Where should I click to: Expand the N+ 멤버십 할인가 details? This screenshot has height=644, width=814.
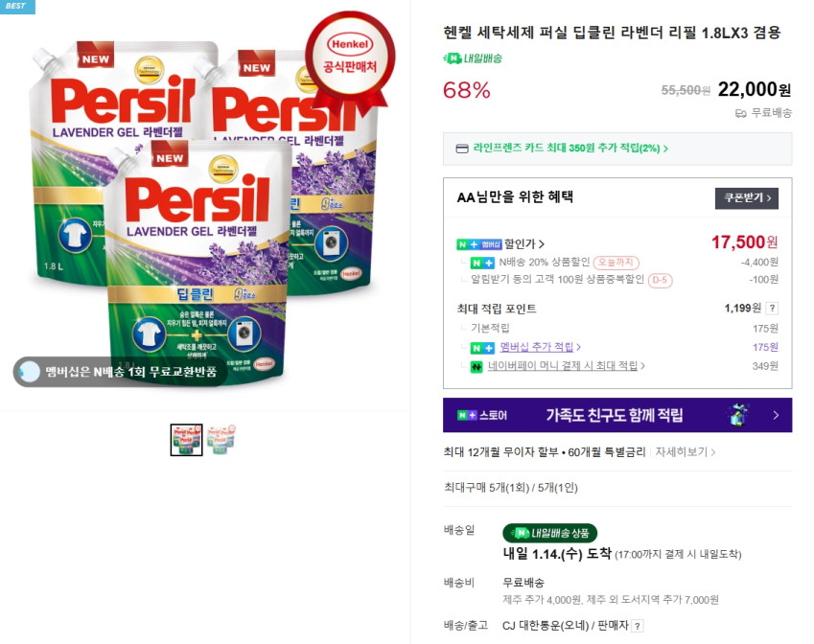tap(500, 244)
